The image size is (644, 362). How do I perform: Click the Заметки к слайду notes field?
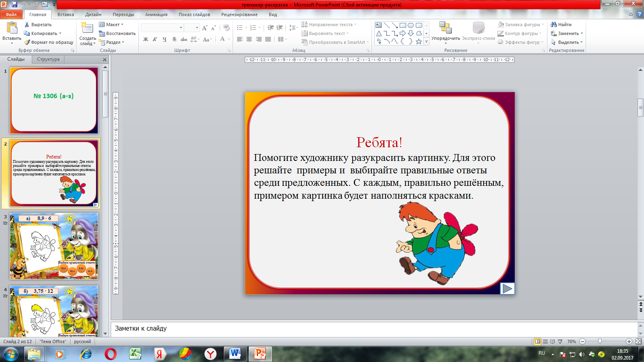point(374,329)
